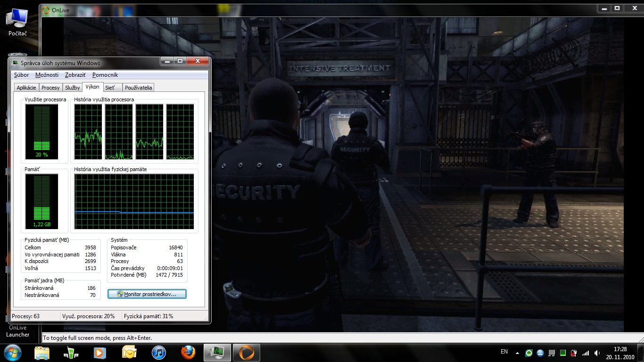The image size is (644, 362).
Task: Open the Zobraziť menu
Action: pyautogui.click(x=75, y=75)
